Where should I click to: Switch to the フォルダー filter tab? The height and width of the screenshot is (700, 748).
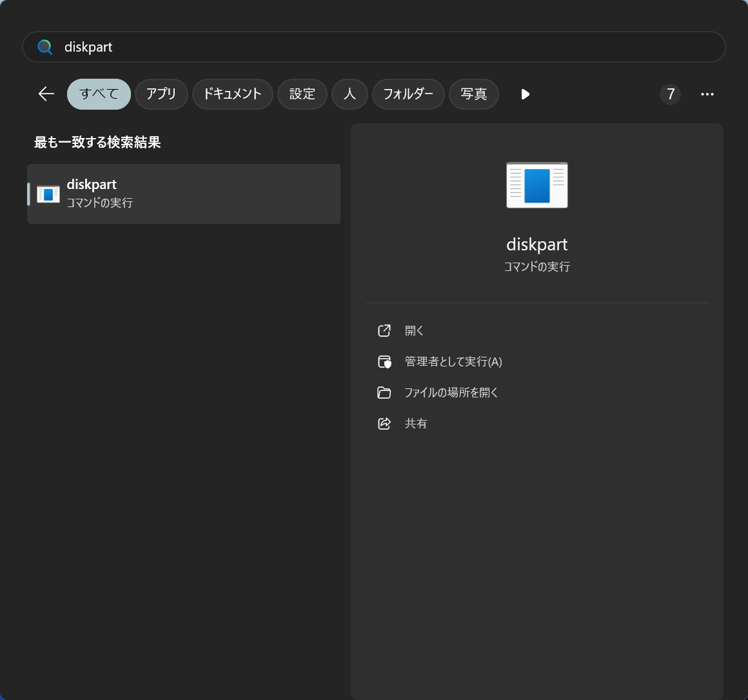click(408, 94)
